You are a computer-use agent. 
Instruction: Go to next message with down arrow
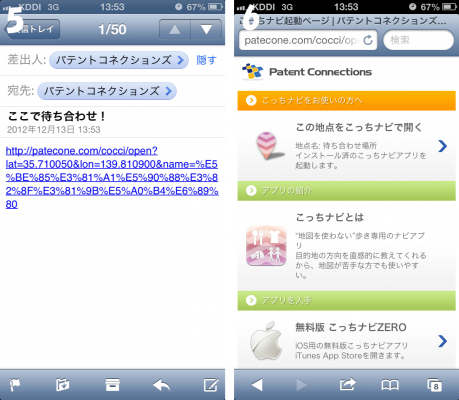pos(206,30)
